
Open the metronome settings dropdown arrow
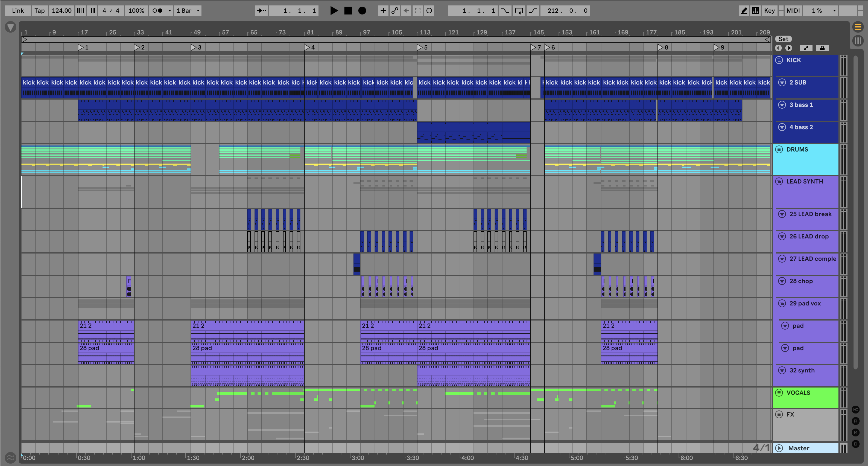tap(170, 11)
